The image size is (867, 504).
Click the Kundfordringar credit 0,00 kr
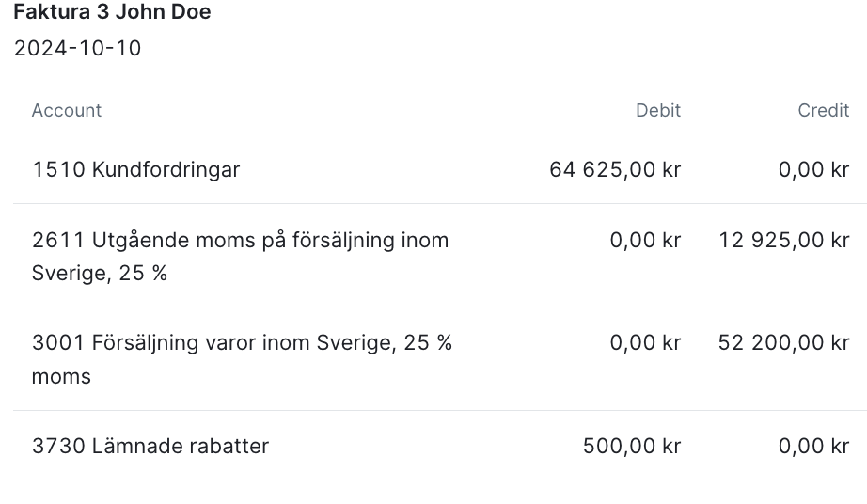coord(813,170)
